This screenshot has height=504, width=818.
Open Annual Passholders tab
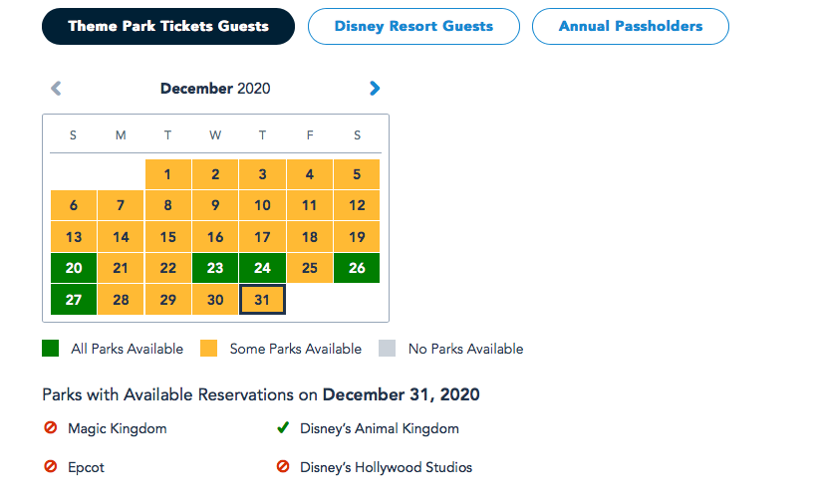point(630,26)
